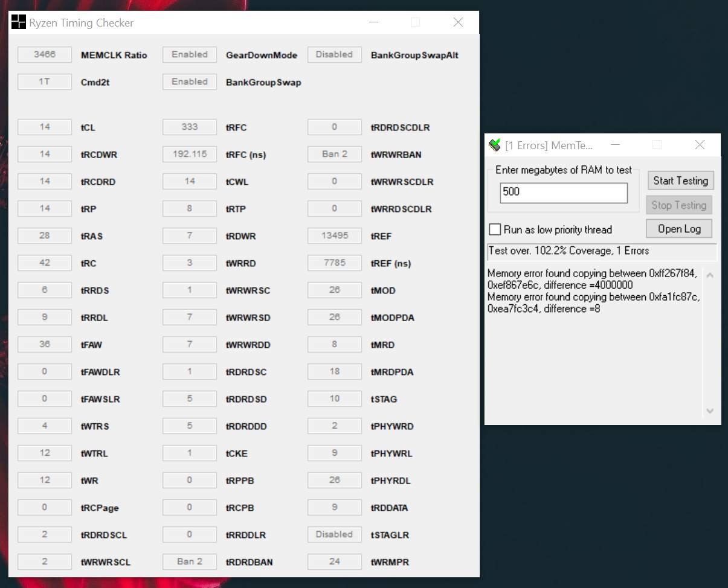Click the tSTAGLR Disabled field
The height and width of the screenshot is (588, 728).
(x=335, y=534)
